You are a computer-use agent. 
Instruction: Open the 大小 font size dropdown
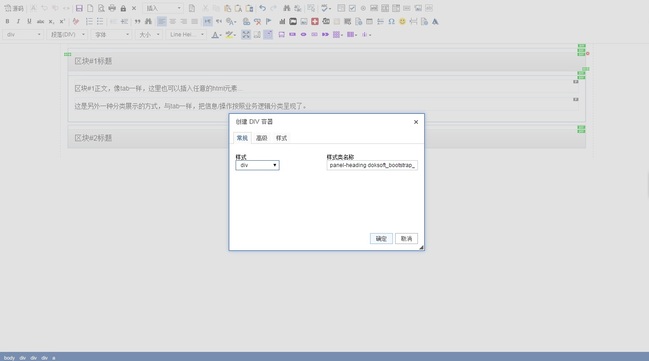(x=149, y=35)
